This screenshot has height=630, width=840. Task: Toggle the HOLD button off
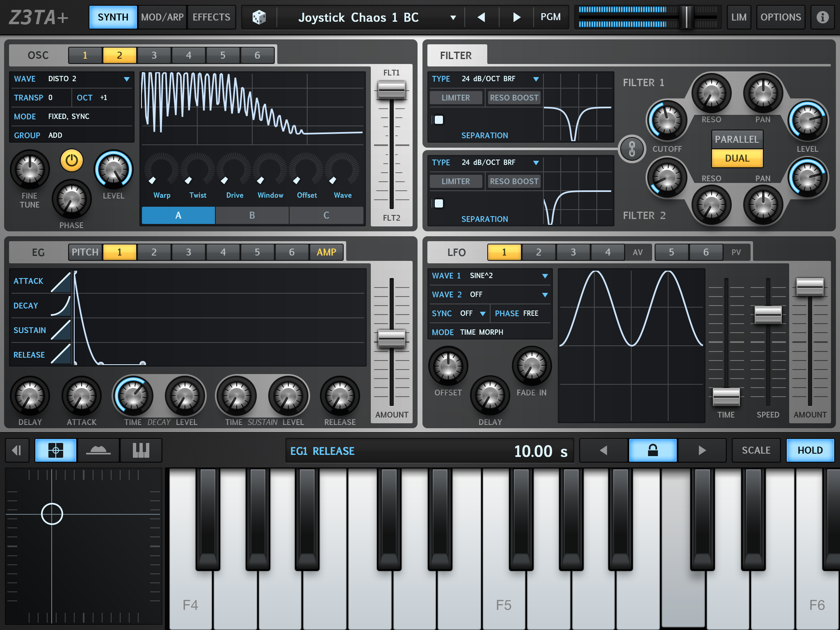[x=810, y=450]
